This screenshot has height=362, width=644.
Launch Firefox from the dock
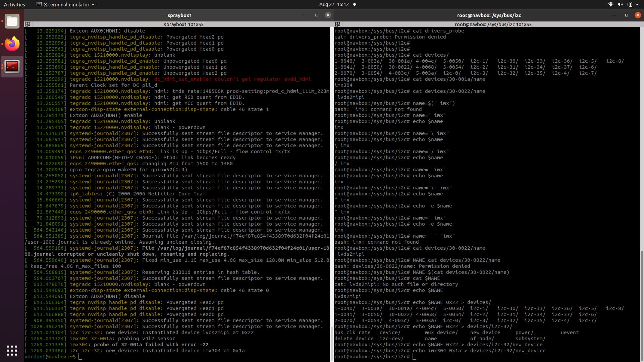tap(12, 44)
